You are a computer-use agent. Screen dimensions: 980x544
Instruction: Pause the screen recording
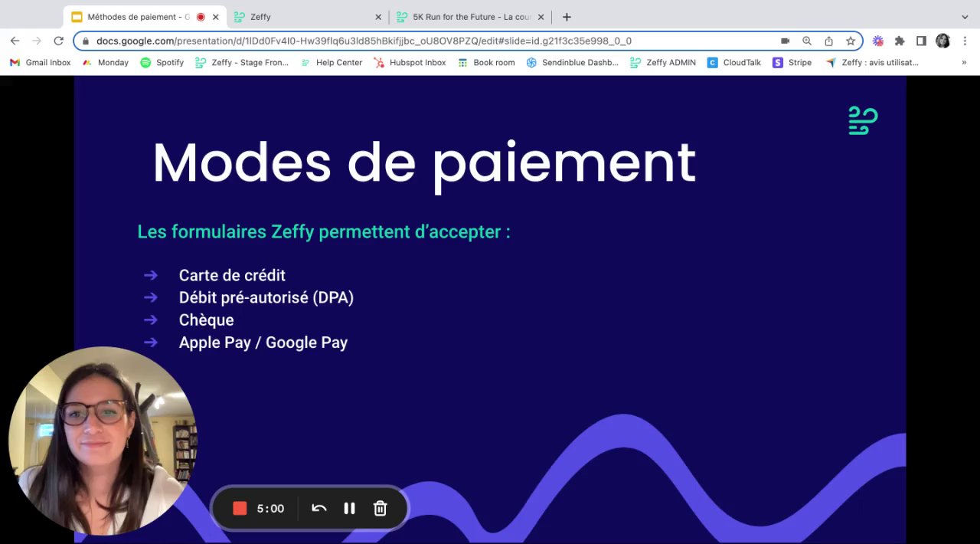[349, 508]
